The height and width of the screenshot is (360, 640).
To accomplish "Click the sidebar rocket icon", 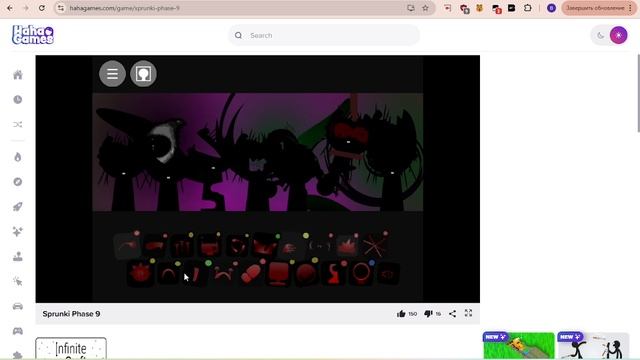I will tap(18, 207).
